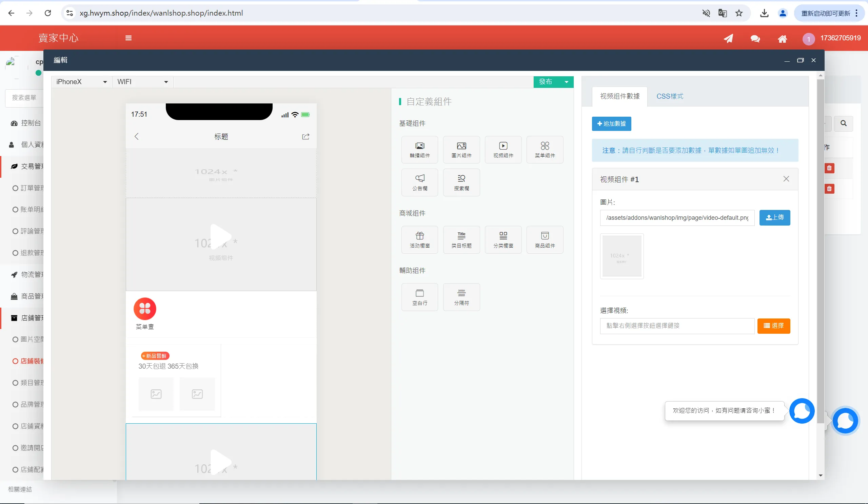Expand the 發布 publish dropdown arrow
The height and width of the screenshot is (504, 868).
point(566,82)
